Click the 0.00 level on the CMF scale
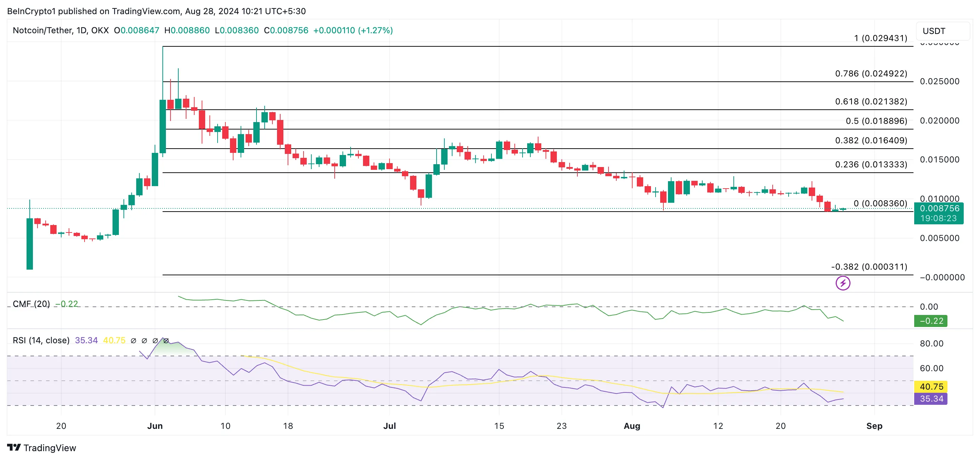 929,307
